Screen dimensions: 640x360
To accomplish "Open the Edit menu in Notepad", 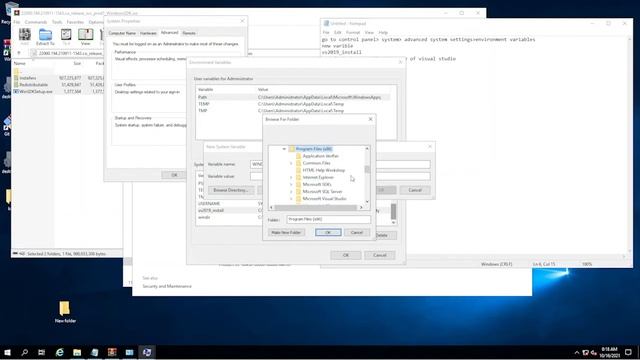I will pyautogui.click(x=338, y=32).
